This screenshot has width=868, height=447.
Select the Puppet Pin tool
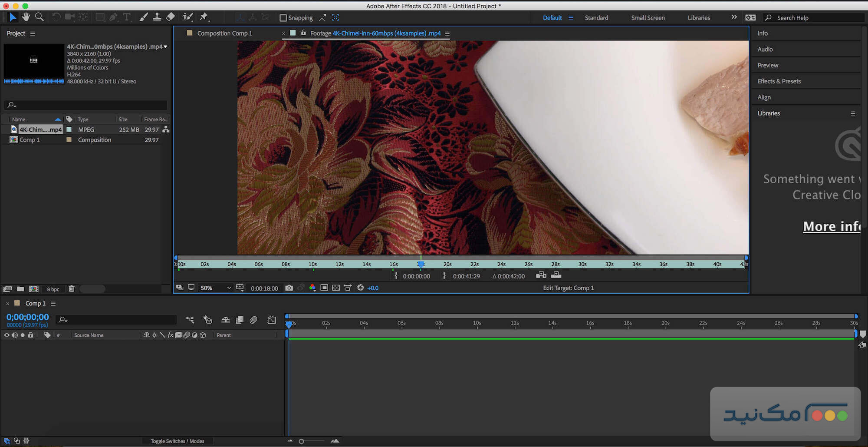[204, 17]
